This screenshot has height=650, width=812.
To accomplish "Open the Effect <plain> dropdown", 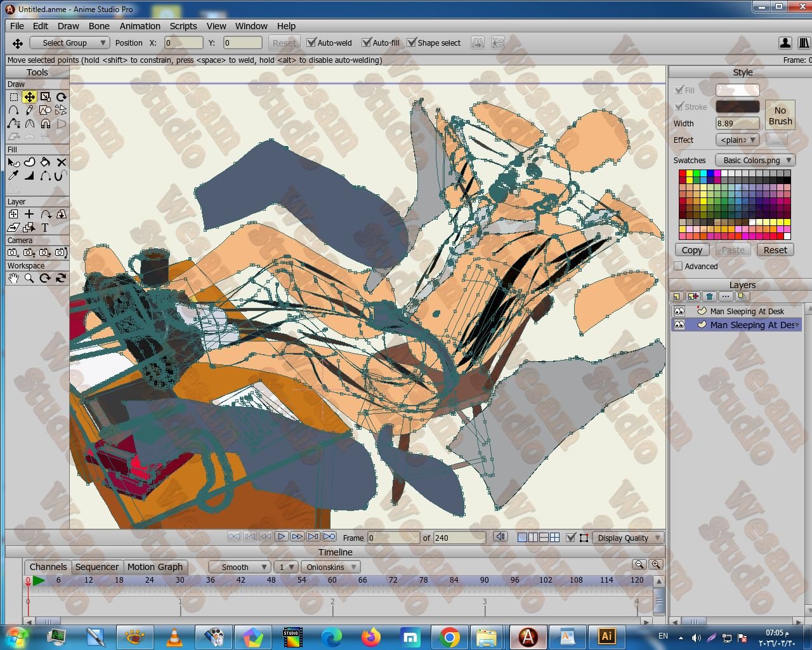I will pos(737,140).
